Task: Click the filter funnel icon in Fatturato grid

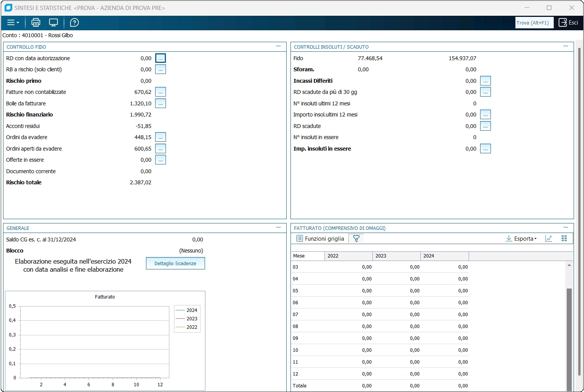Action: tap(356, 239)
